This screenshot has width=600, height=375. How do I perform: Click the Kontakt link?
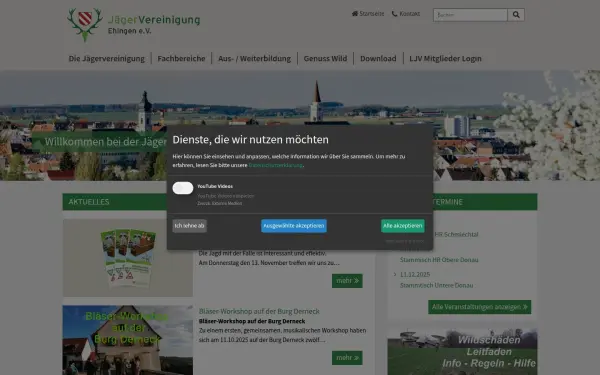tap(406, 14)
